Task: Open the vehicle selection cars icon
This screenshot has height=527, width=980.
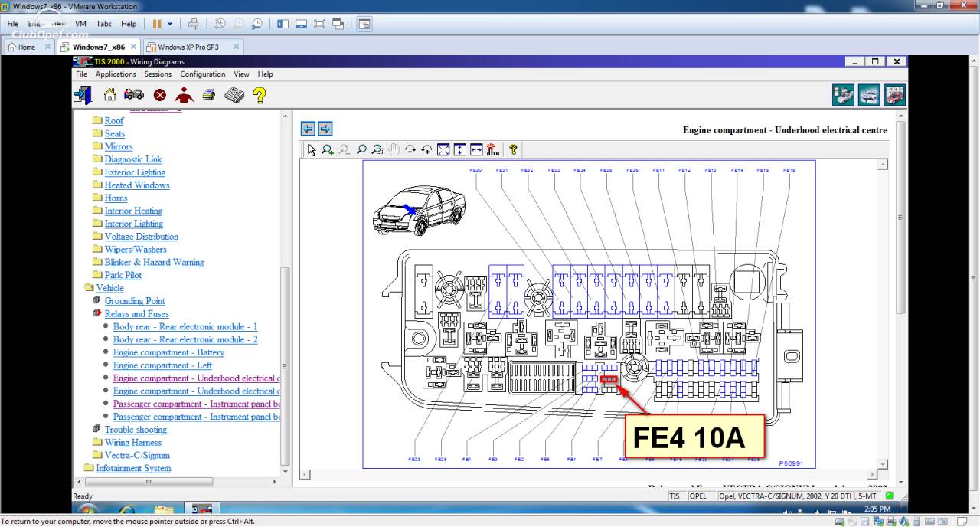Action: click(x=134, y=95)
